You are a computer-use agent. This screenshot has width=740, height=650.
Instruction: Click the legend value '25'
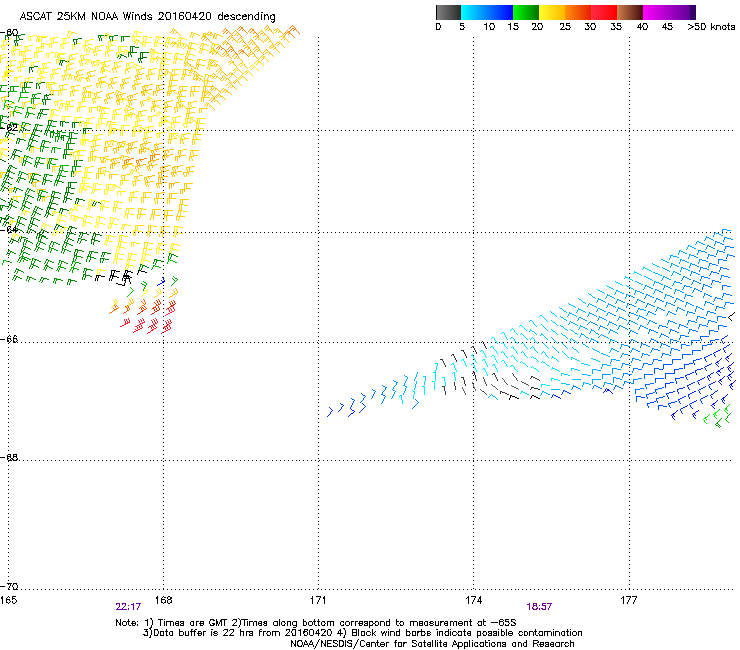point(565,27)
